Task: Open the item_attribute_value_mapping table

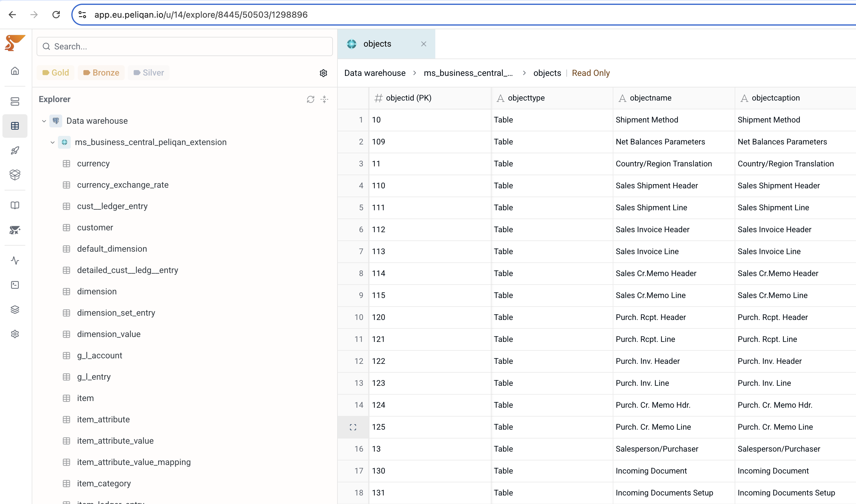Action: [x=134, y=462]
